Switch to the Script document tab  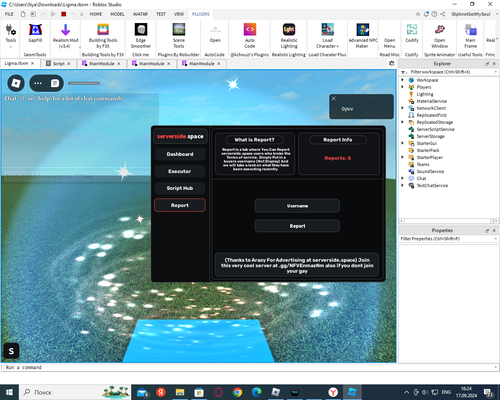pos(59,63)
